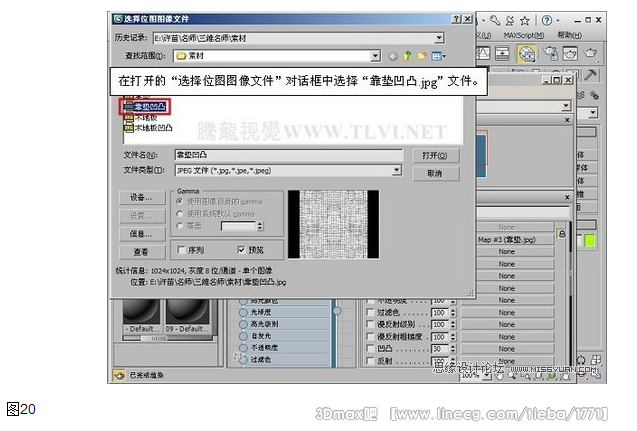637x431 pixels.
Task: Click the None map button beside 凹凸
Action: tap(507, 349)
